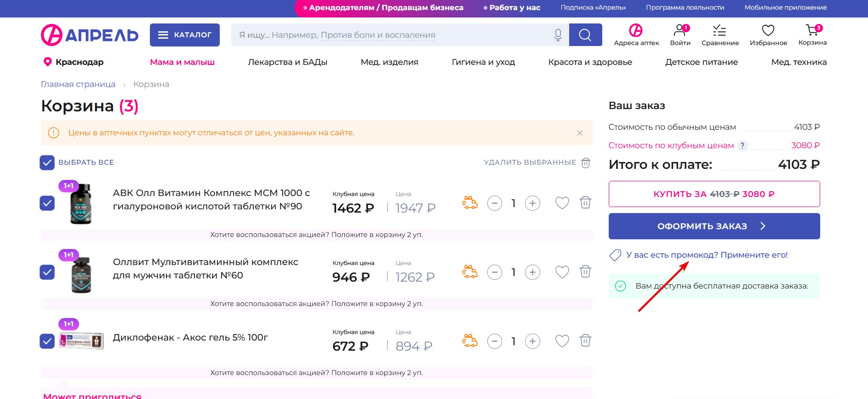This screenshot has height=399, width=868.
Task: Click delivery truck icon for Диклофенак
Action: click(469, 341)
